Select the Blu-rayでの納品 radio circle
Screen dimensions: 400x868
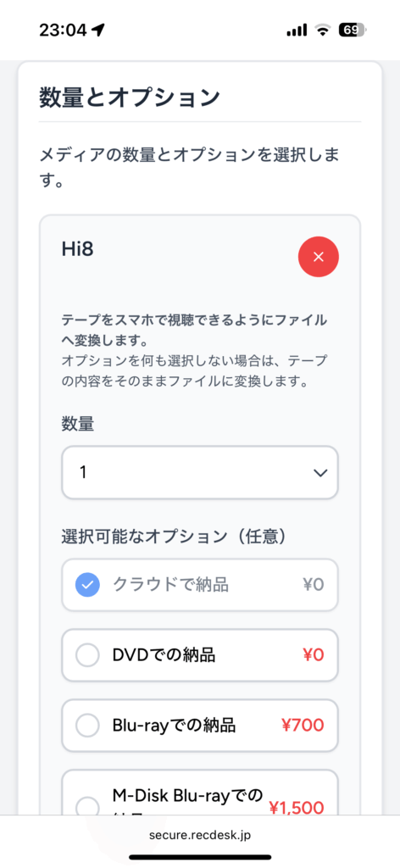87,726
